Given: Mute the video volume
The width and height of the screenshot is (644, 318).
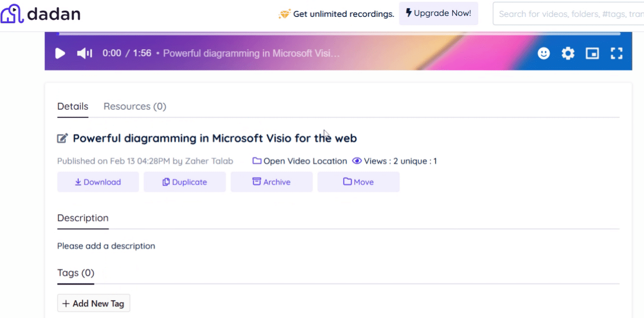Looking at the screenshot, I should coord(85,53).
